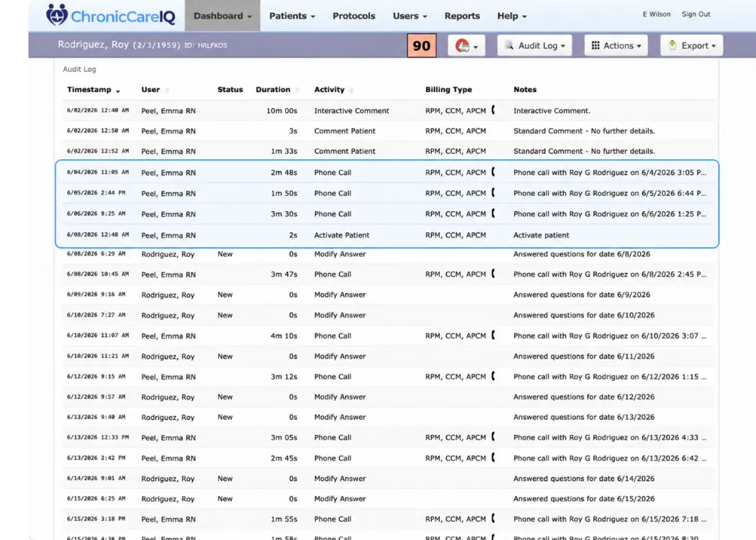Click phone icon on Interactive Comment row
756x540 pixels.
(x=492, y=110)
